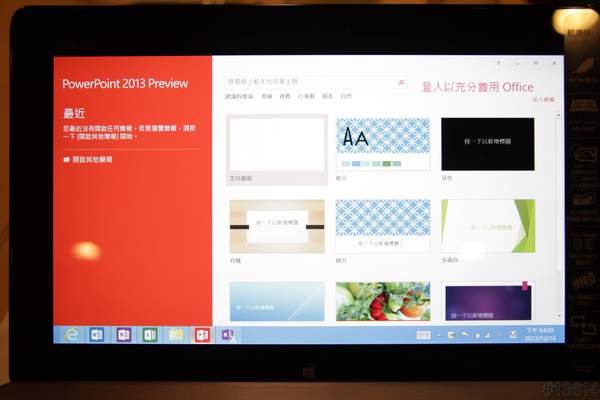The image size is (600, 400).
Task: Open the learn more link under the Office sign-in
Action: click(x=543, y=100)
